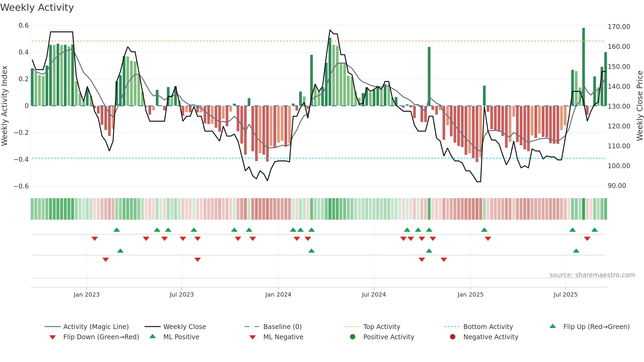Toggle Activity (Magic Line) legend entry
The height and width of the screenshot is (362, 644).
[x=87, y=327]
